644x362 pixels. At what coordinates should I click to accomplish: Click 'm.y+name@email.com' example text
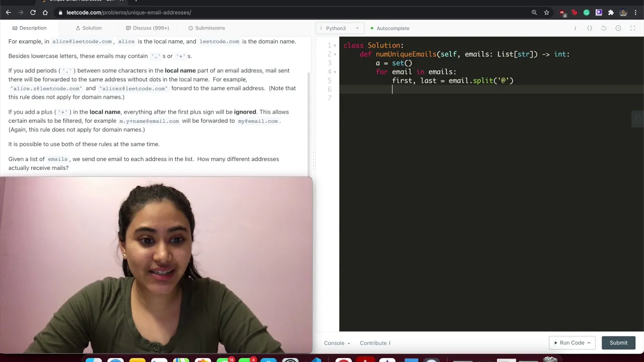coord(149,121)
